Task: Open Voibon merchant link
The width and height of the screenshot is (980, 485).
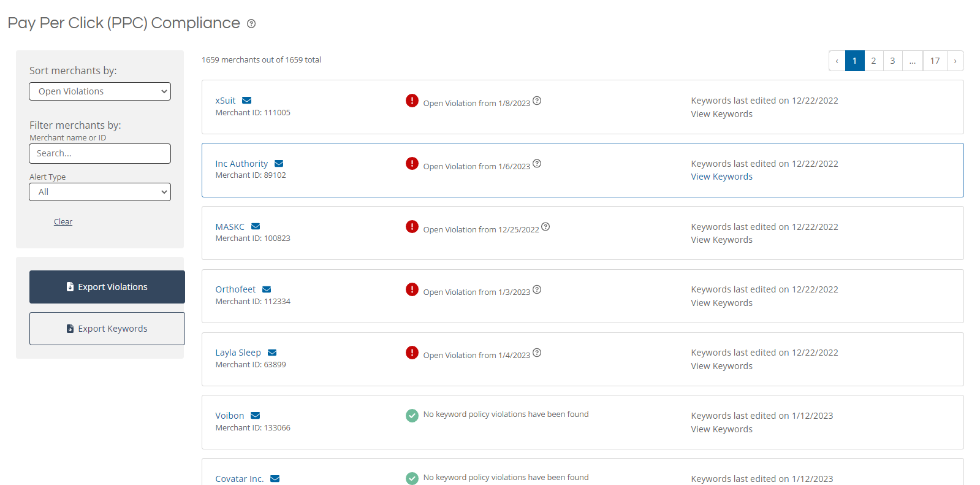Action: pos(230,416)
